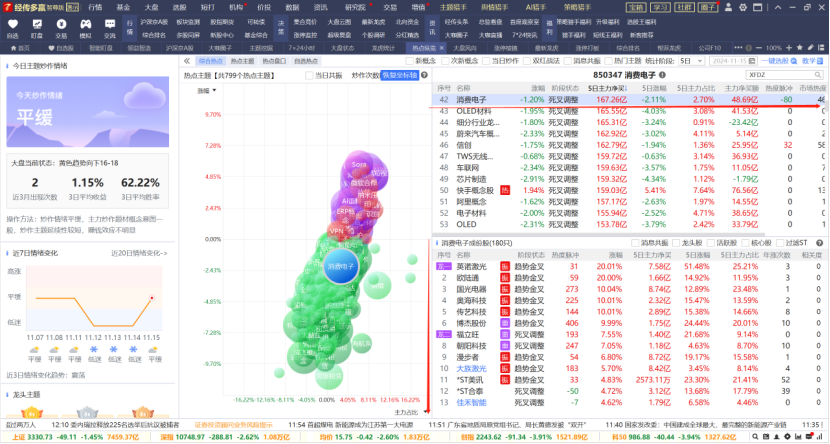Click the search magnifier in XFDZ box

coord(818,75)
